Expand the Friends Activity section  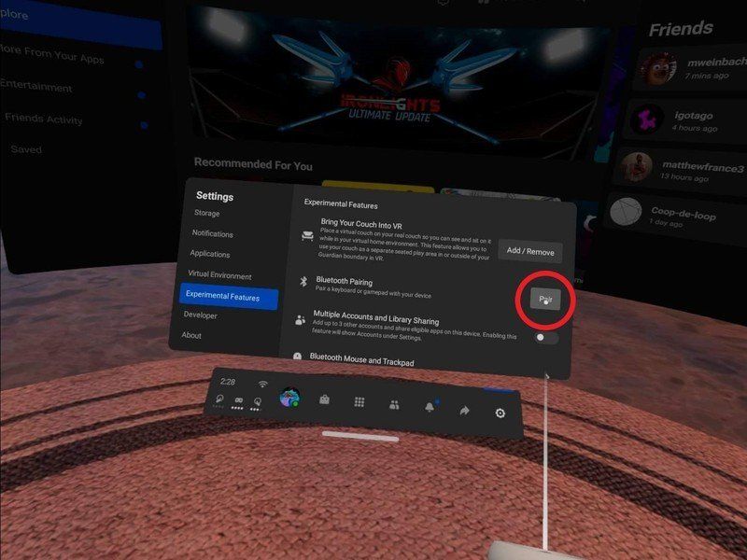click(x=46, y=118)
